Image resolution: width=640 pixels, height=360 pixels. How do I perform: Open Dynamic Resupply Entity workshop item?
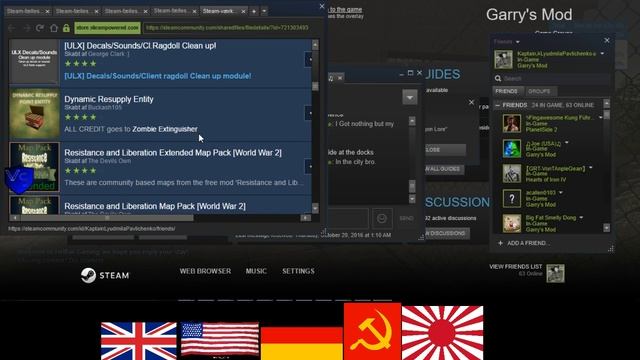[109, 99]
